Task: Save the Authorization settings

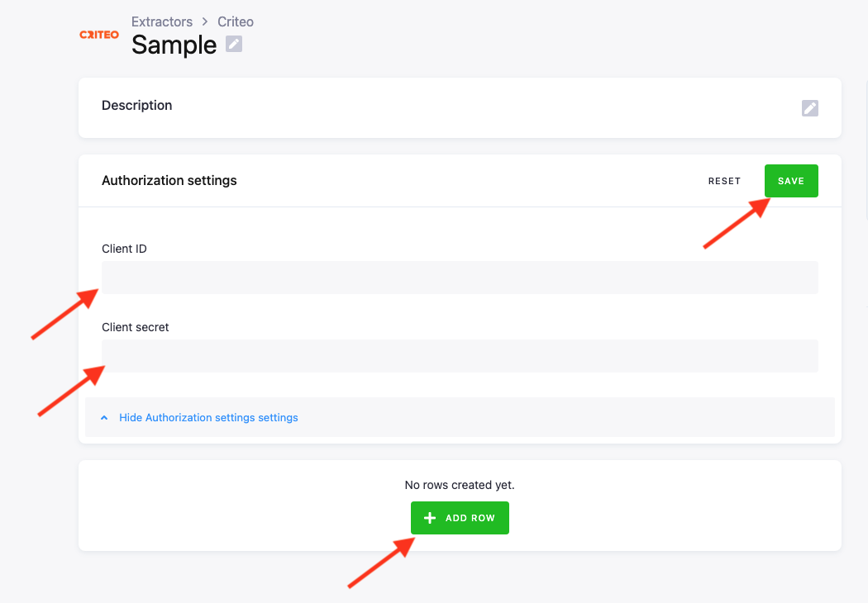Action: coord(791,181)
